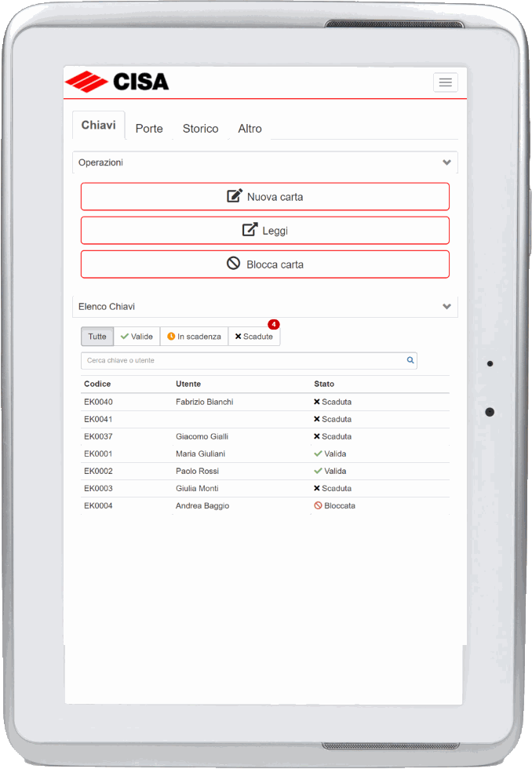The height and width of the screenshot is (769, 532).
Task: Focus the Cerca chiave o utente field
Action: 249,360
